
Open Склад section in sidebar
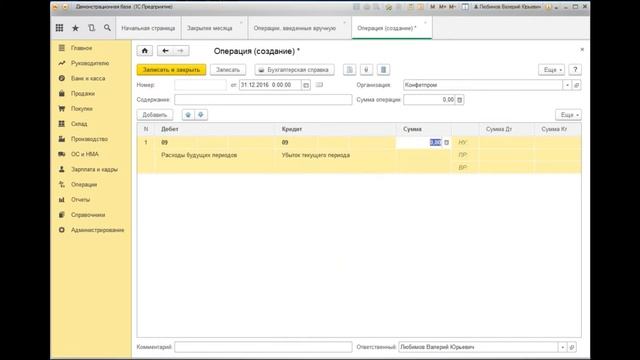point(79,124)
